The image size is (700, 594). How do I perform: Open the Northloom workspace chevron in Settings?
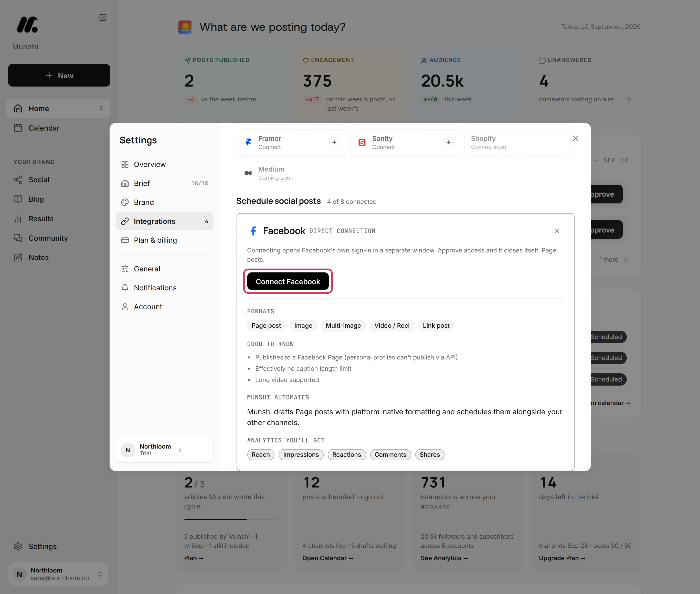180,450
